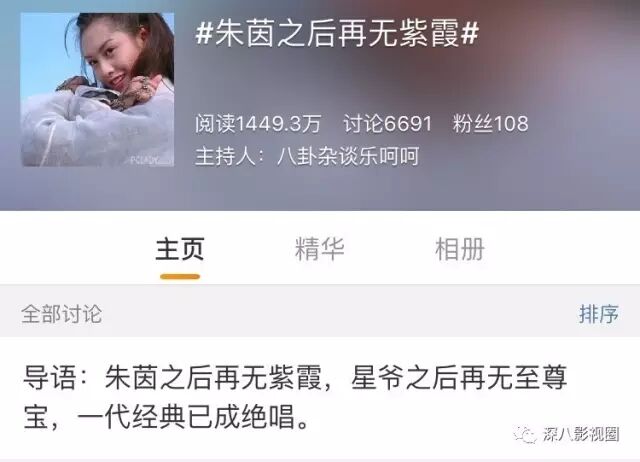
Task: Open the 相册 tab
Action: pyautogui.click(x=460, y=249)
